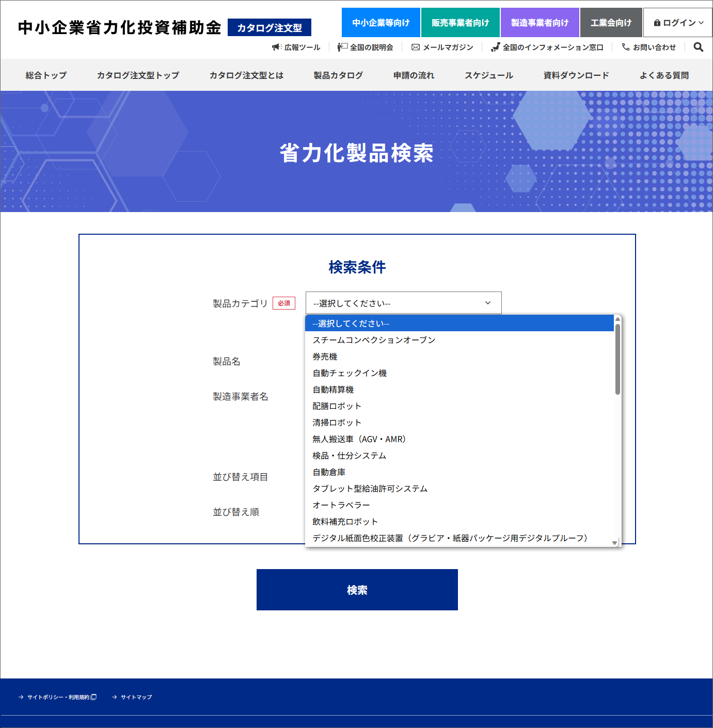The image size is (713, 728).
Task: Open 全国のインフォメーション窓口 link
Action: point(547,47)
